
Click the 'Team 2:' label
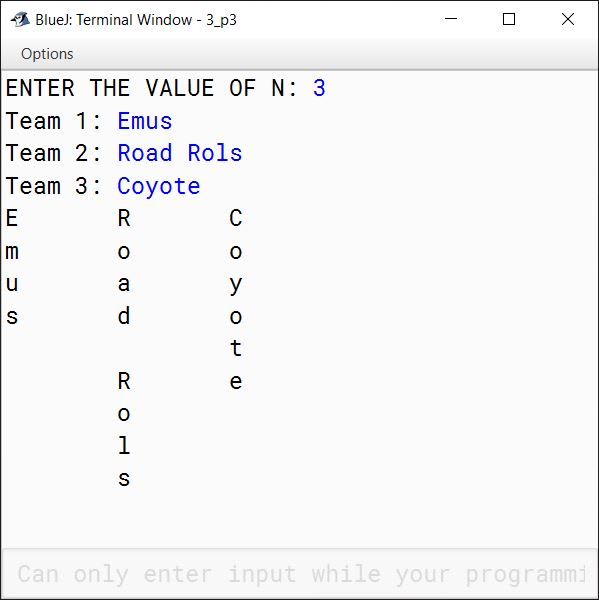pos(54,153)
